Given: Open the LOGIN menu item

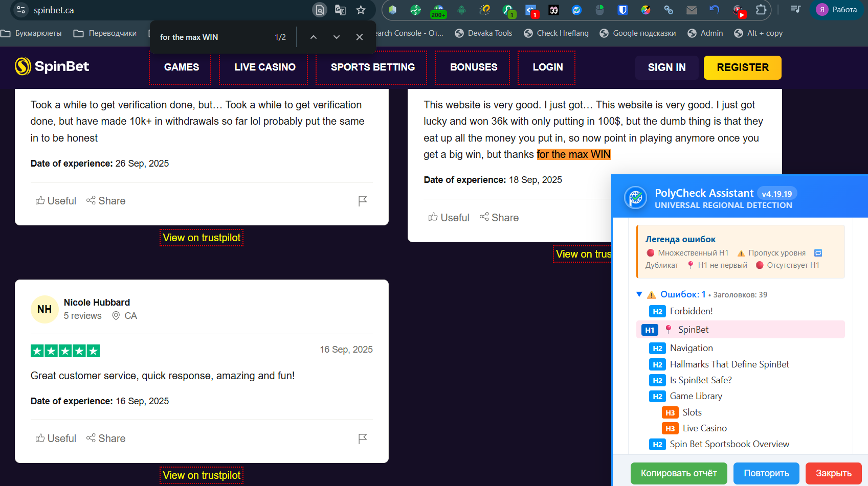Looking at the screenshot, I should tap(547, 67).
